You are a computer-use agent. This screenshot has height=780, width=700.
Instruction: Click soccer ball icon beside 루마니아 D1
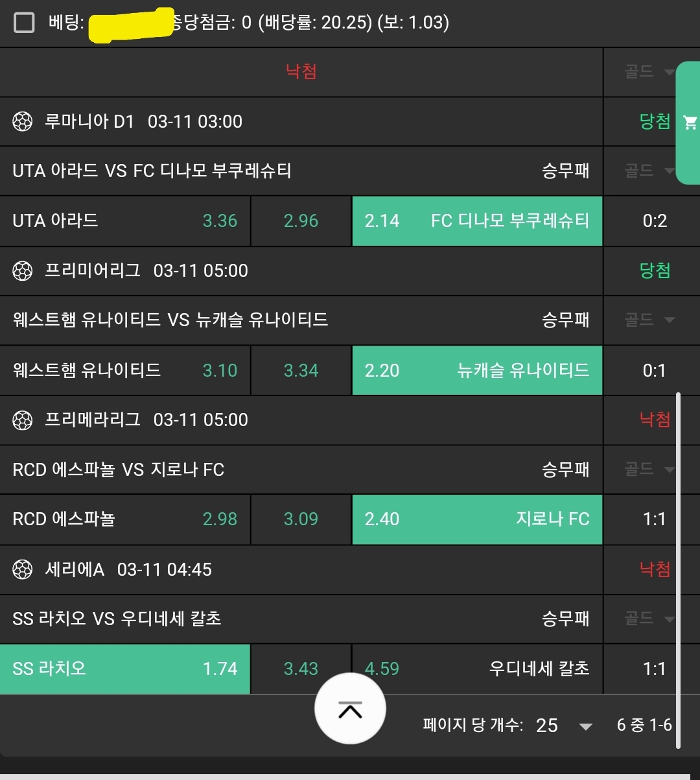[23, 121]
